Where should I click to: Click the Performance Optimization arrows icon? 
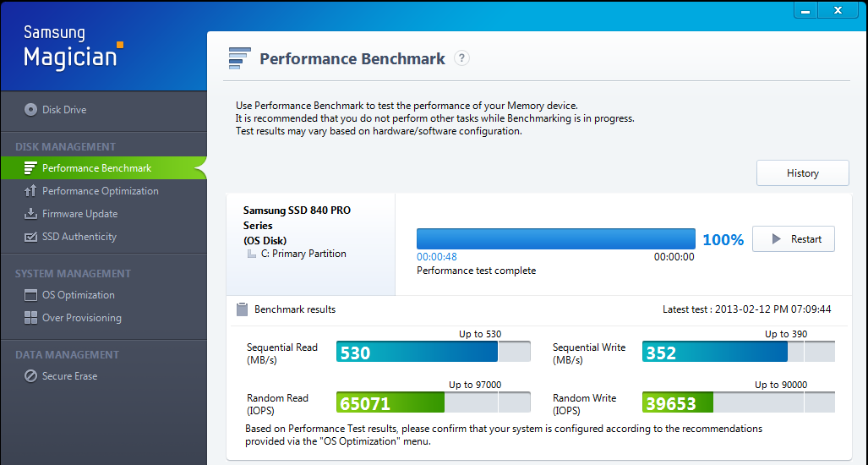pos(30,191)
